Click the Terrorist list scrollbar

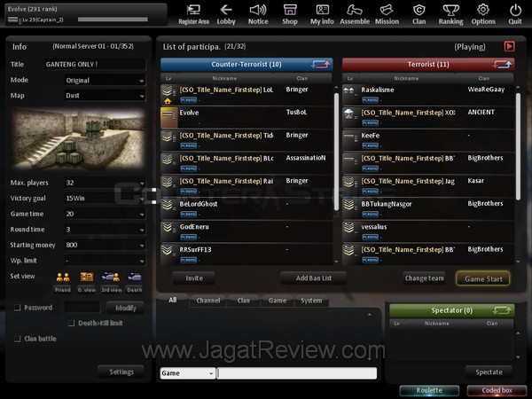pos(518,146)
